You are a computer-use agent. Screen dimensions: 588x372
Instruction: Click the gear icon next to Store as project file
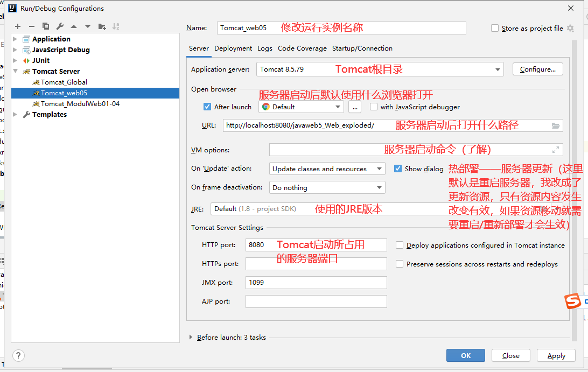click(570, 28)
